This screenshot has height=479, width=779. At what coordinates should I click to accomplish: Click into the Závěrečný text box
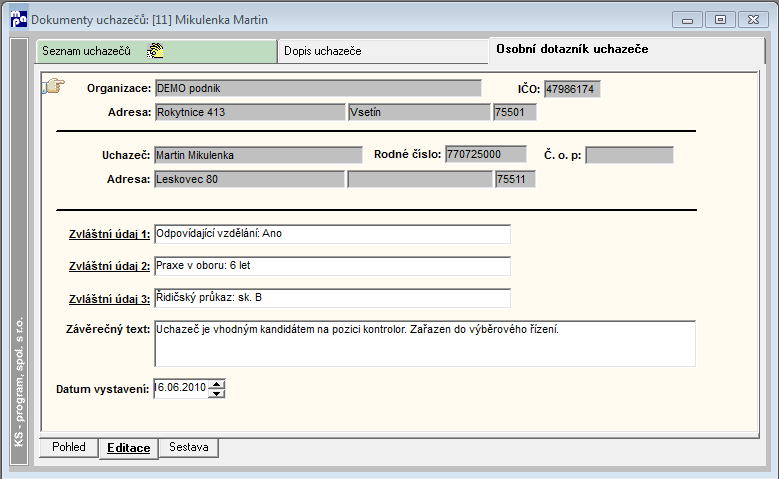(x=425, y=344)
